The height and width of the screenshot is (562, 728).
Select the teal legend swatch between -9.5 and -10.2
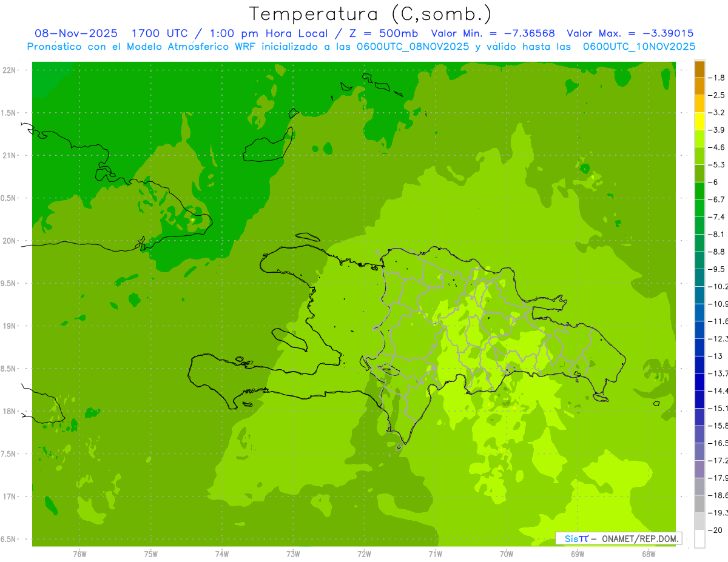click(699, 278)
